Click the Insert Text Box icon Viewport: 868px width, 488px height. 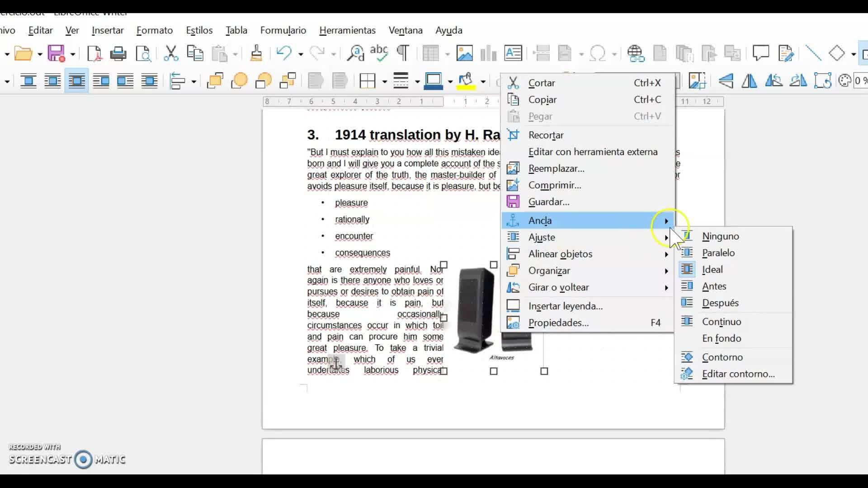pos(513,53)
